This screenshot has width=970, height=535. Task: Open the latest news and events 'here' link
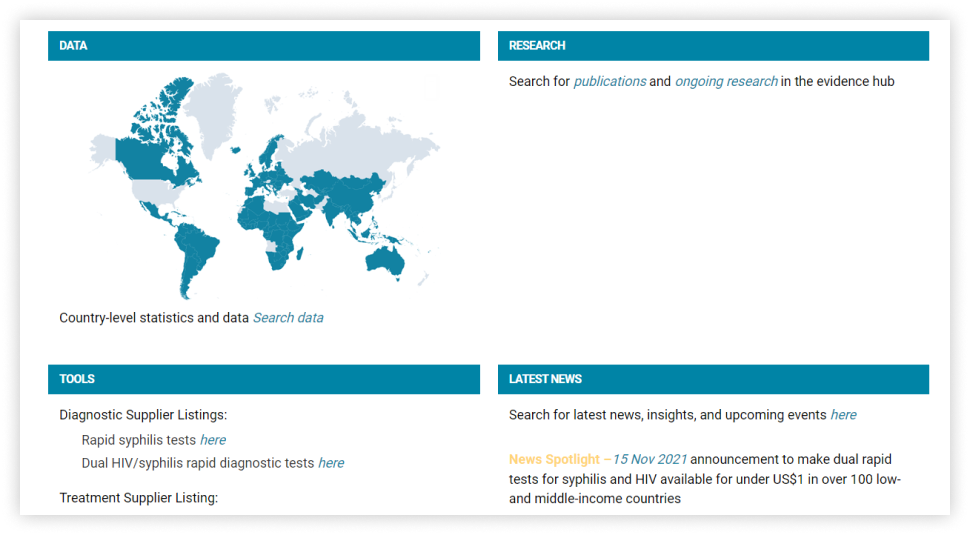pos(843,414)
